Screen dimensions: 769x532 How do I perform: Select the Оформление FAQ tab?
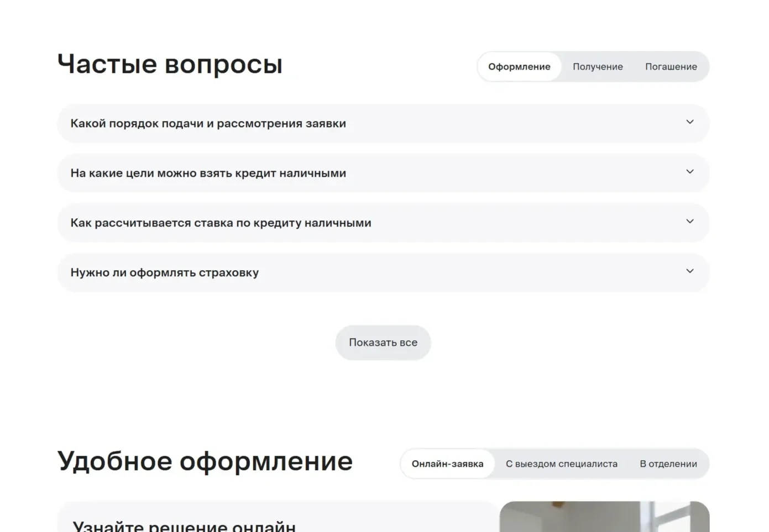click(519, 67)
